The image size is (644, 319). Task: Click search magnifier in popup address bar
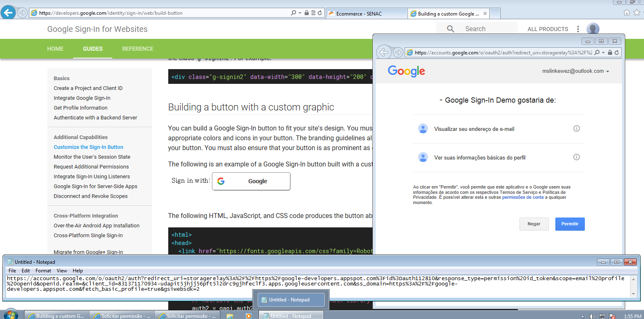pos(597,52)
